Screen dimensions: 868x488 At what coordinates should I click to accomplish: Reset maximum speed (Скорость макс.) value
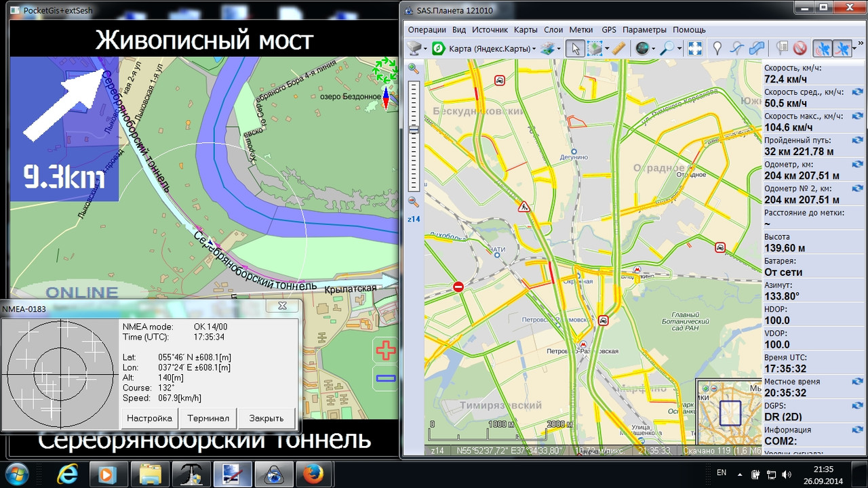click(x=857, y=117)
